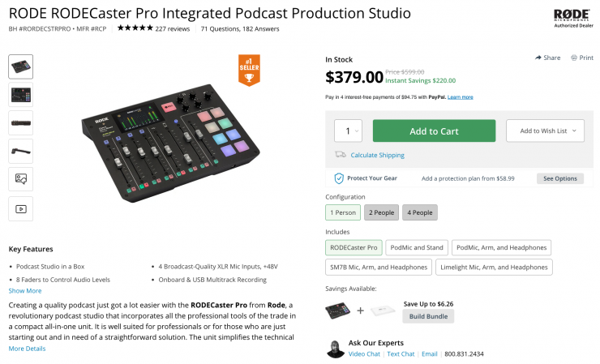Click the Share icon
The width and height of the screenshot is (600, 364).
pyautogui.click(x=538, y=58)
